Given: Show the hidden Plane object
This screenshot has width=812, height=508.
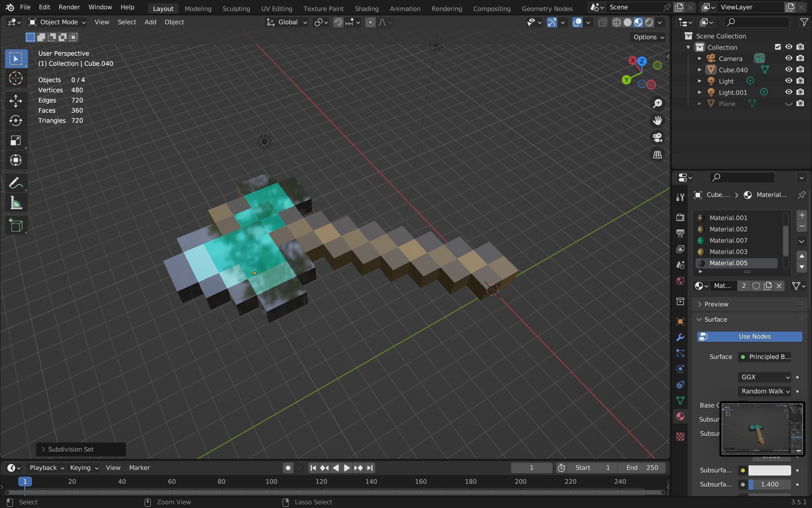Looking at the screenshot, I should (789, 104).
